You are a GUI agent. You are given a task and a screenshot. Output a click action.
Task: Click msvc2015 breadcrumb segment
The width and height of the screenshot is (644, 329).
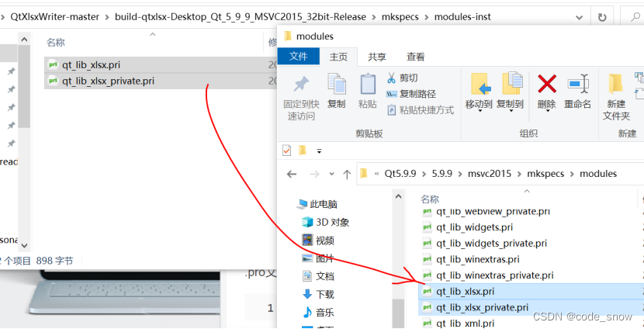(x=490, y=174)
